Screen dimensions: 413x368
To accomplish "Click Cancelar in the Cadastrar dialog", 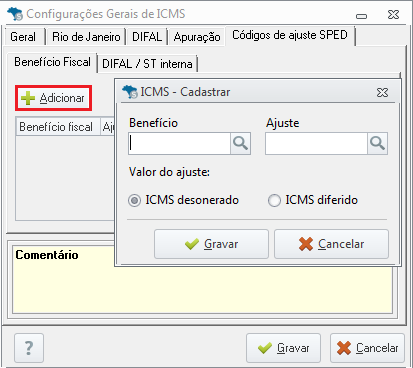I will [x=331, y=244].
